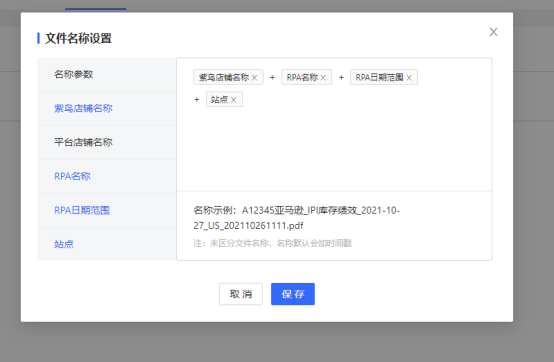Click the RPA日期范围 tag chip label

[379, 77]
